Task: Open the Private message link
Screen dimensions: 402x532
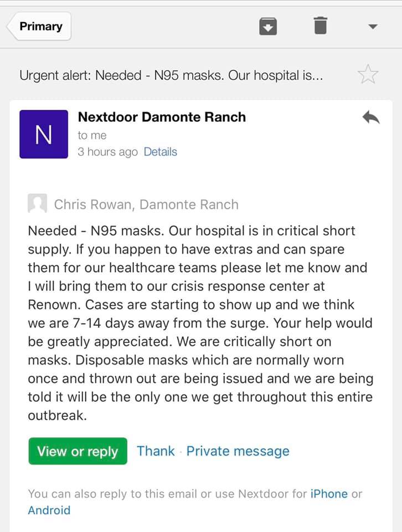Action: pyautogui.click(x=238, y=451)
